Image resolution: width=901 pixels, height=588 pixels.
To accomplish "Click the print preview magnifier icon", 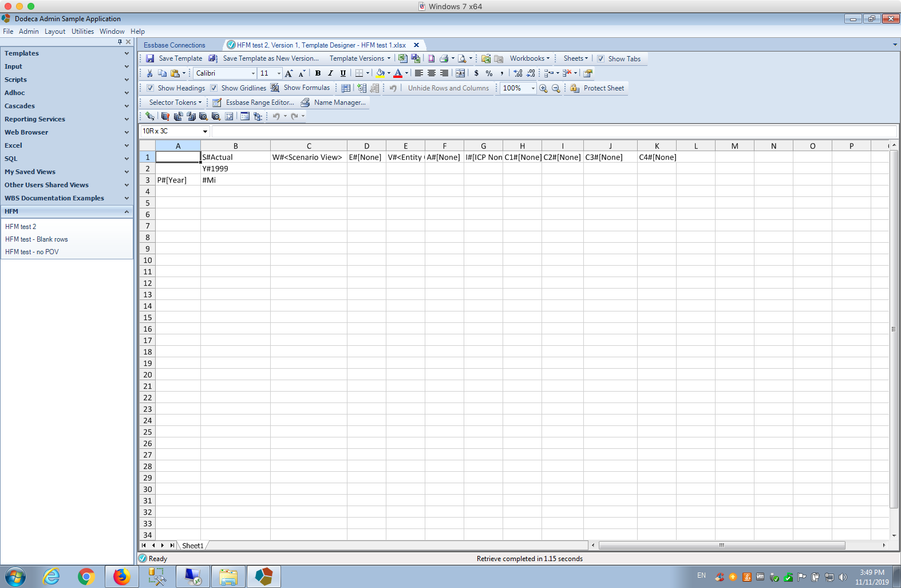I will [462, 58].
